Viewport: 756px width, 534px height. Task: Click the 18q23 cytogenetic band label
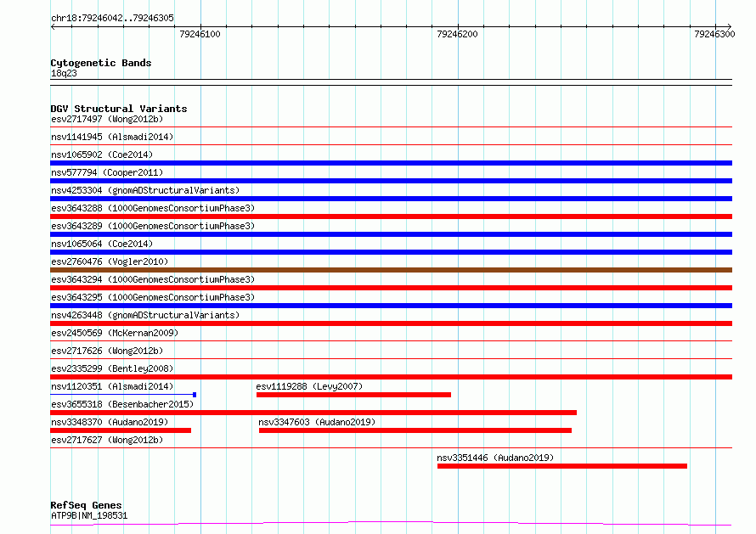(64, 73)
